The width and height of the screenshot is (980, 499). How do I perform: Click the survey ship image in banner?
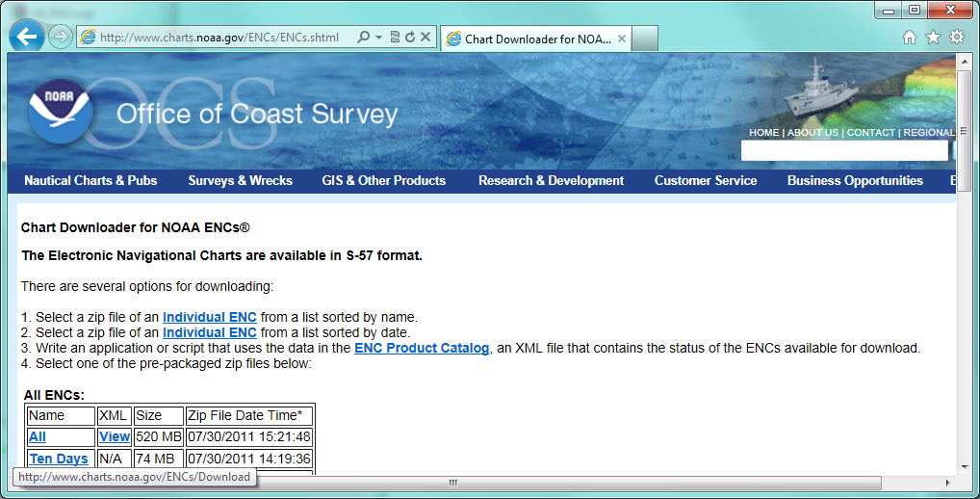(x=820, y=90)
